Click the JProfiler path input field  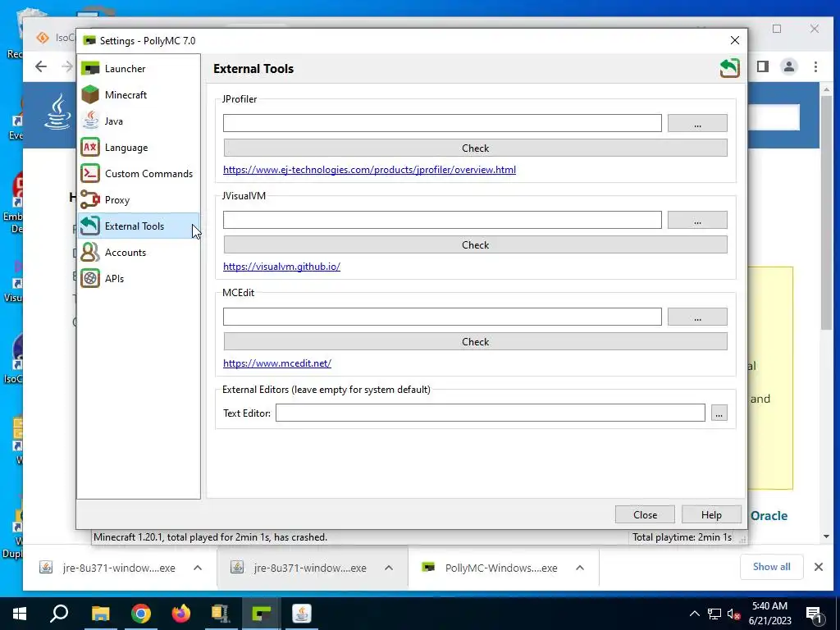tap(442, 123)
